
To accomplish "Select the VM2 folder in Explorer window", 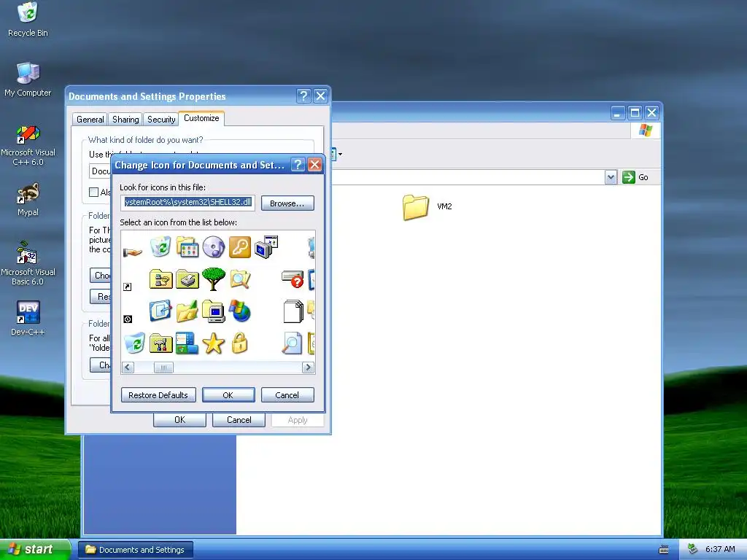I will pyautogui.click(x=427, y=206).
